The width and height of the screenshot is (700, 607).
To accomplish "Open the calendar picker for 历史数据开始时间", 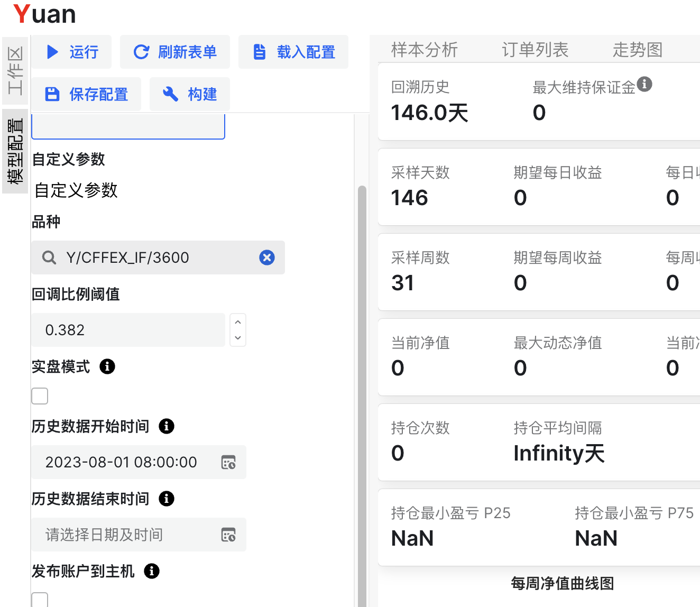I will click(x=228, y=462).
